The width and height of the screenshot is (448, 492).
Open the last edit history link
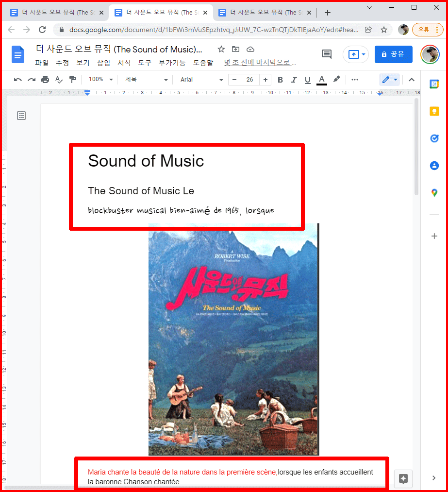coord(260,63)
